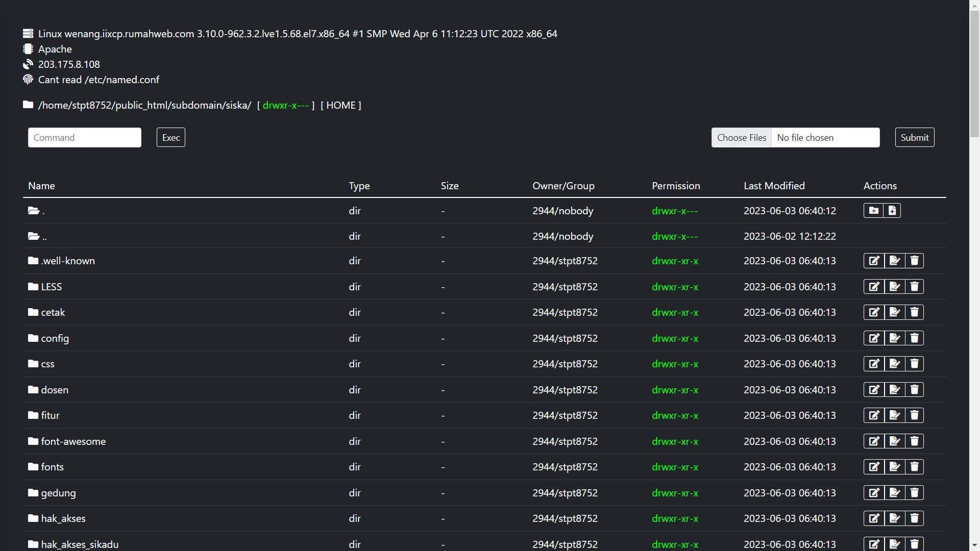The height and width of the screenshot is (551, 980).
Task: Delete the LESS folder with trash icon
Action: pyautogui.click(x=914, y=287)
